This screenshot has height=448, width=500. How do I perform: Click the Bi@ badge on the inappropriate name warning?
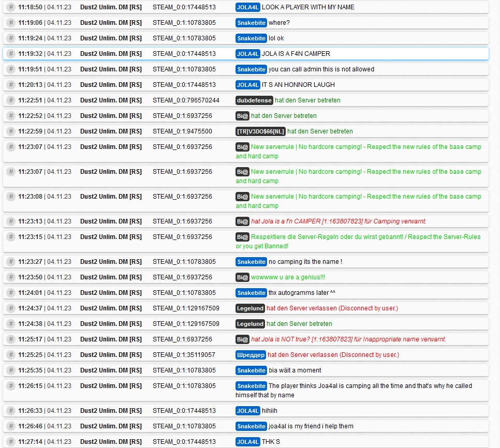click(242, 339)
